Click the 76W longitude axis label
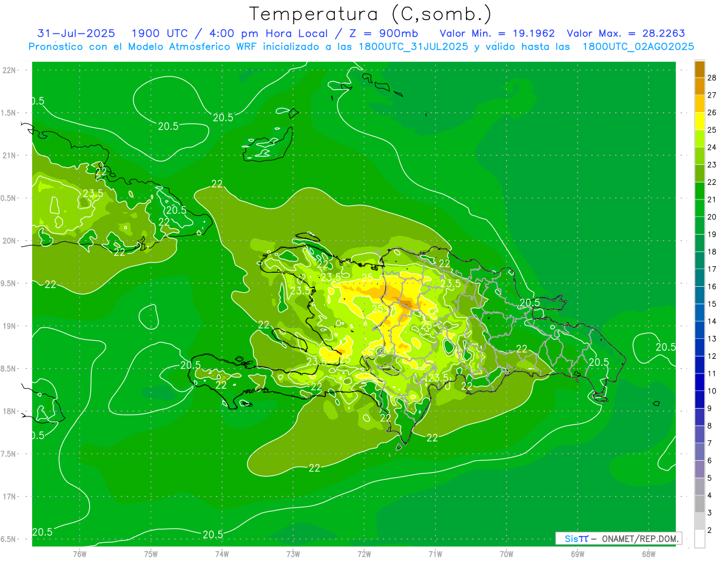 click(x=79, y=554)
